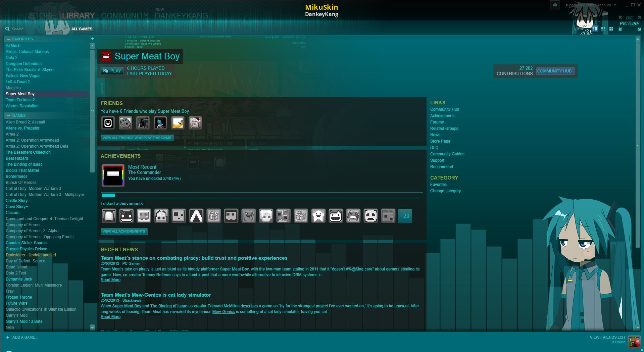The width and height of the screenshot is (644, 352).
Task: Open Achievements link under Links
Action: pos(443,116)
